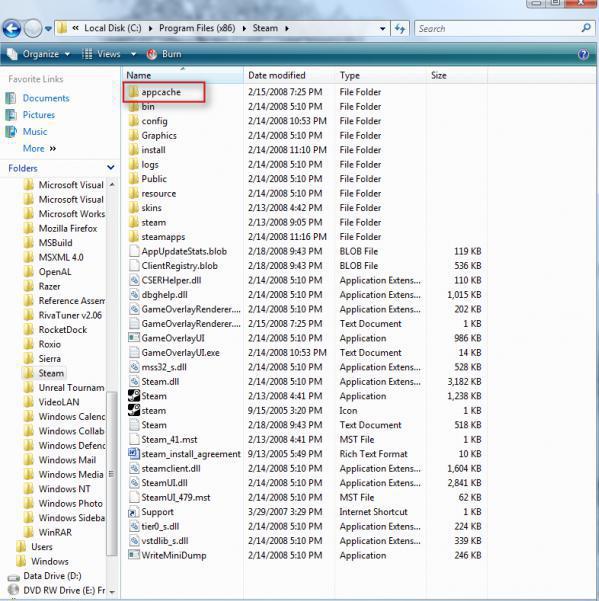Open Pictures in Favorite Links
Image resolution: width=599 pixels, height=601 pixels.
click(x=39, y=115)
